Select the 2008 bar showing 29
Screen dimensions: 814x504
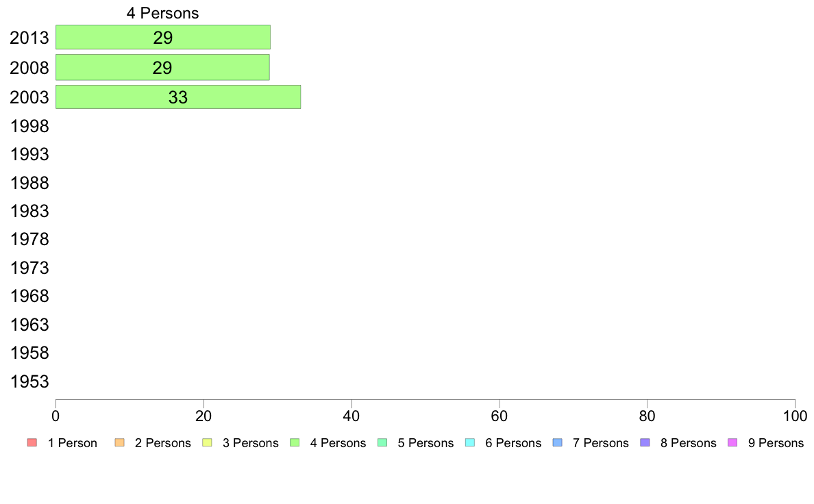point(162,68)
